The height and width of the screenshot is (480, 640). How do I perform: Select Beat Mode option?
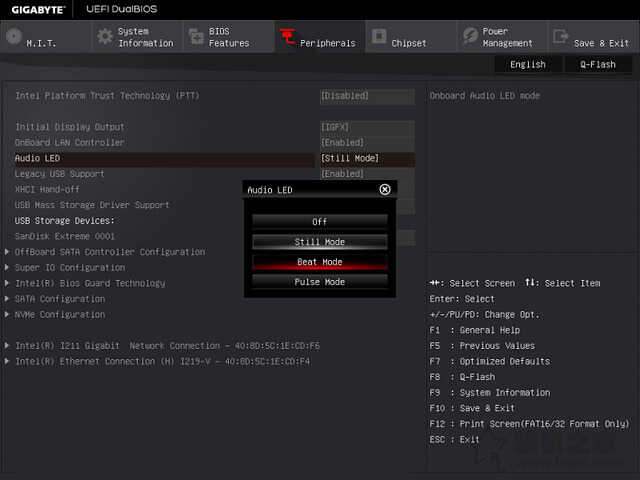(x=320, y=262)
